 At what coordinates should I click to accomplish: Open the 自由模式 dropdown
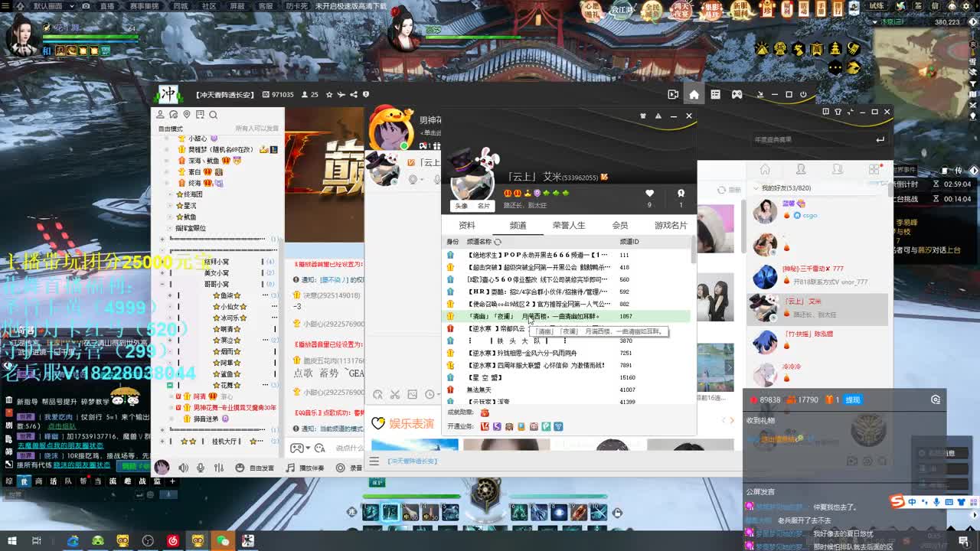pos(170,129)
